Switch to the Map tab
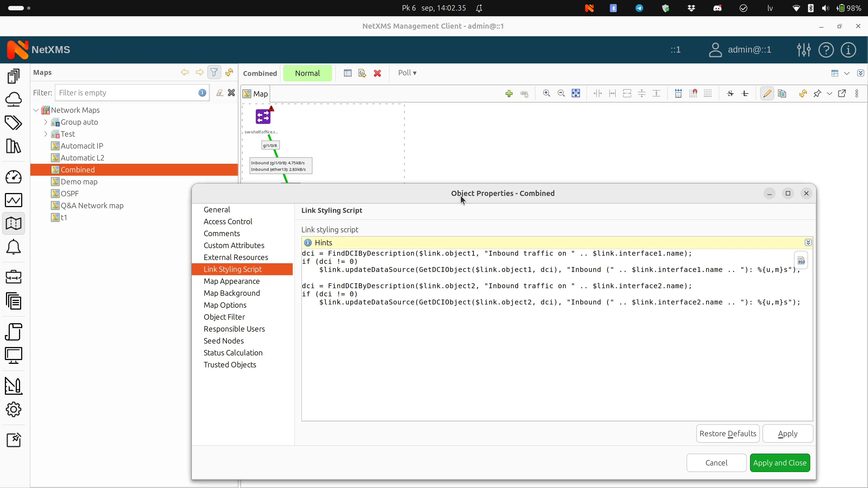The width and height of the screenshot is (868, 488). point(256,94)
